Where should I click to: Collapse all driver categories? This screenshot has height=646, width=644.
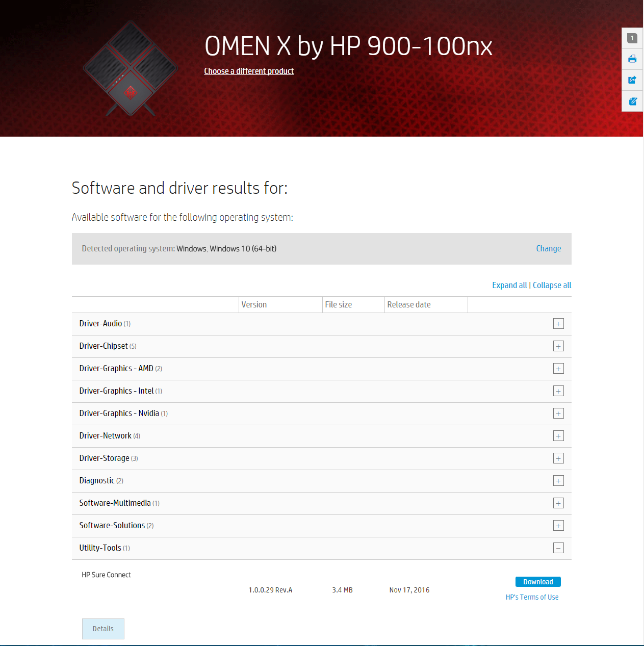[x=552, y=285]
